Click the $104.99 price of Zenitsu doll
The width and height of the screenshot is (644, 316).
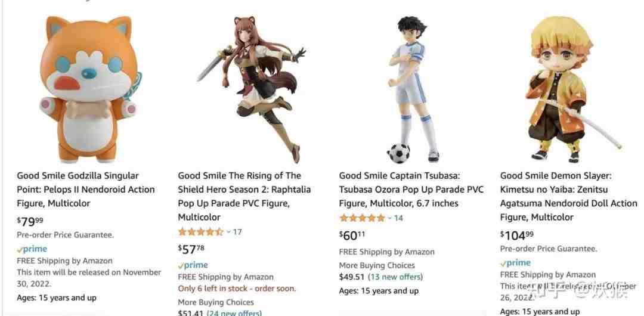(516, 236)
